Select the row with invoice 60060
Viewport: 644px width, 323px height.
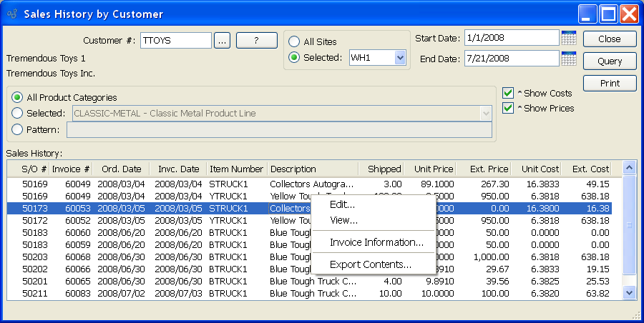(x=309, y=233)
